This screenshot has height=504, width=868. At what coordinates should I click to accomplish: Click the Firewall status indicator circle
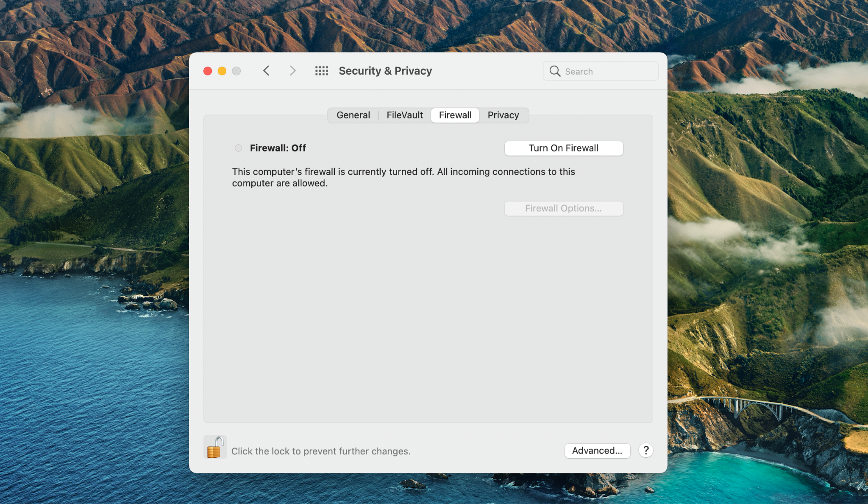coord(238,148)
